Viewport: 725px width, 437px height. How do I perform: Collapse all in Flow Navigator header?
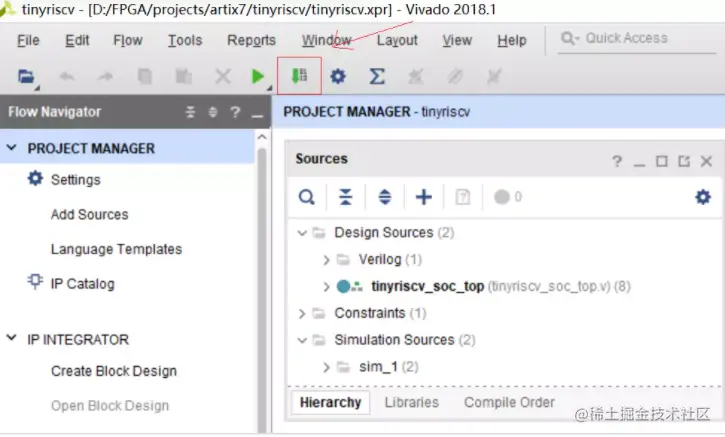click(190, 112)
